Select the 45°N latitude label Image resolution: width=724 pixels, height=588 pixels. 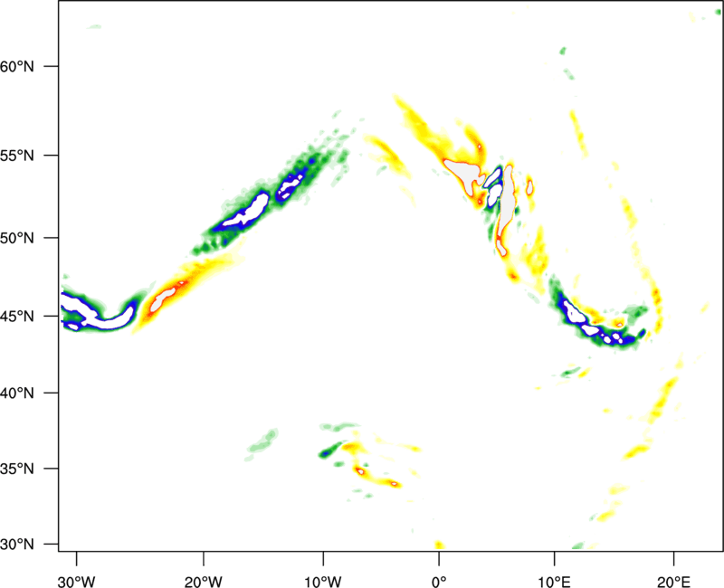tap(17, 317)
